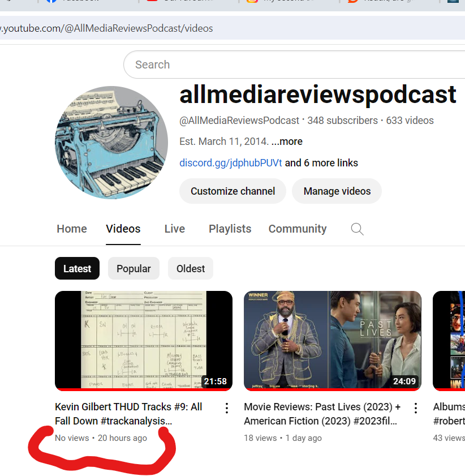Click the No views • 20 hours ago text

click(x=101, y=438)
